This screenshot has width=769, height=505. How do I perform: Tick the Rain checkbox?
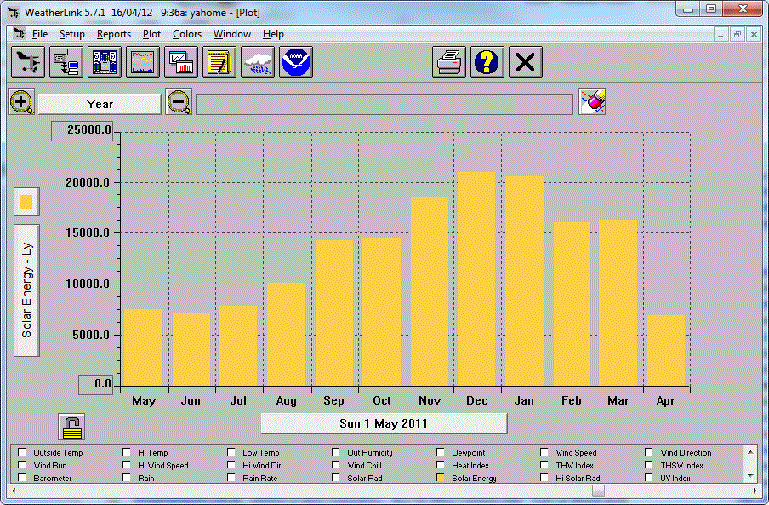point(128,479)
